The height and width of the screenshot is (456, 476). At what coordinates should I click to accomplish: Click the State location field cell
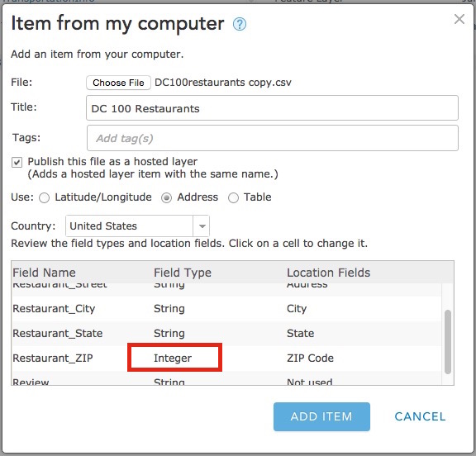(x=300, y=333)
